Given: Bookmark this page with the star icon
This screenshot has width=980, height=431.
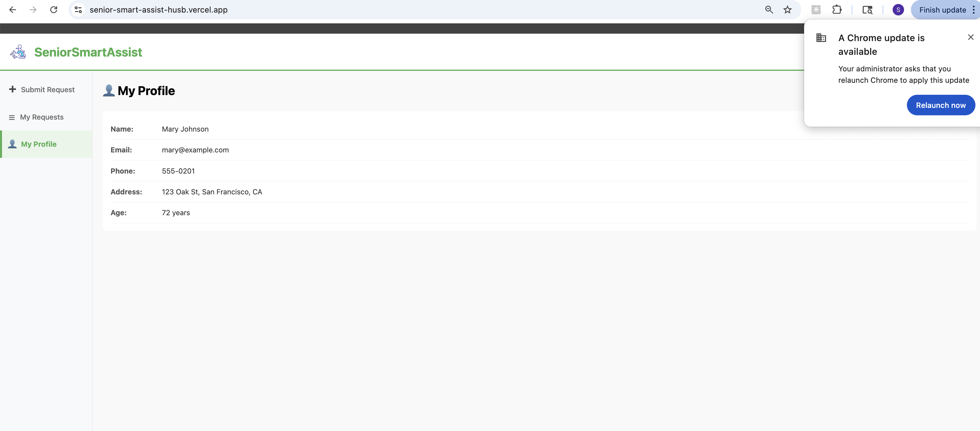Looking at the screenshot, I should [788, 10].
